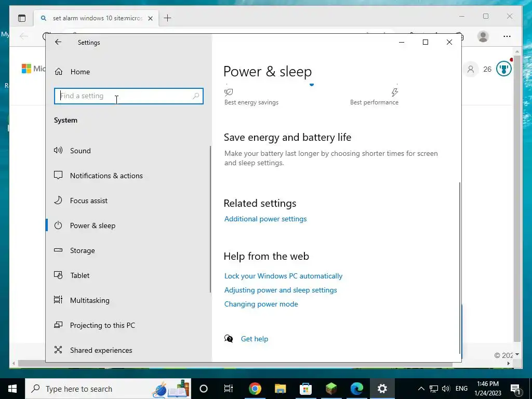The image size is (532, 399).
Task: Click ENG language indicator
Action: tap(461, 389)
